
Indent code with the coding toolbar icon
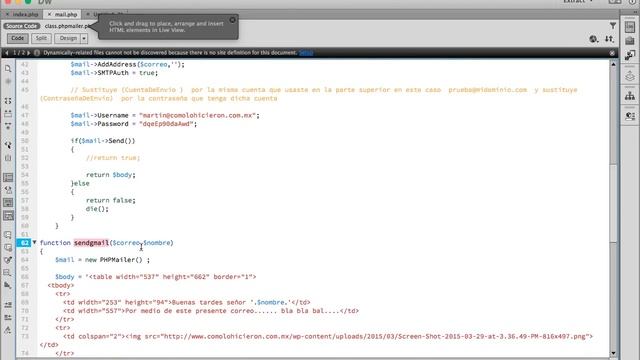coord(8,304)
